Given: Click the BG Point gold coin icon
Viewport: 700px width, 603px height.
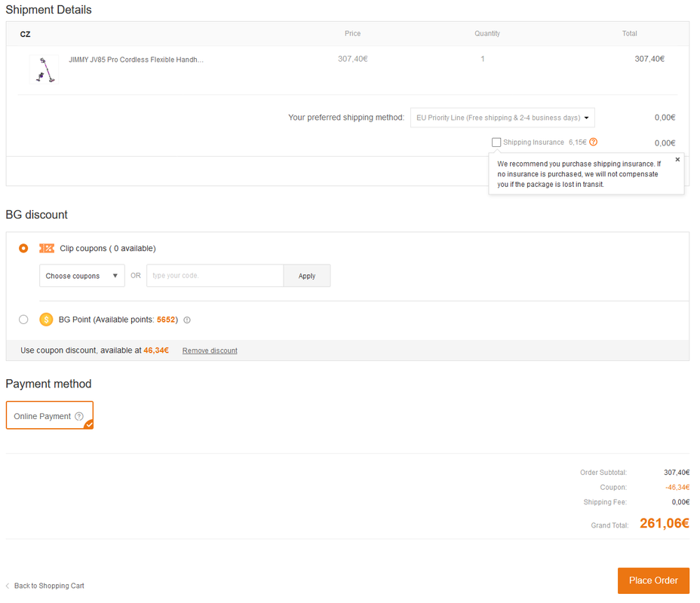Looking at the screenshot, I should pyautogui.click(x=46, y=320).
